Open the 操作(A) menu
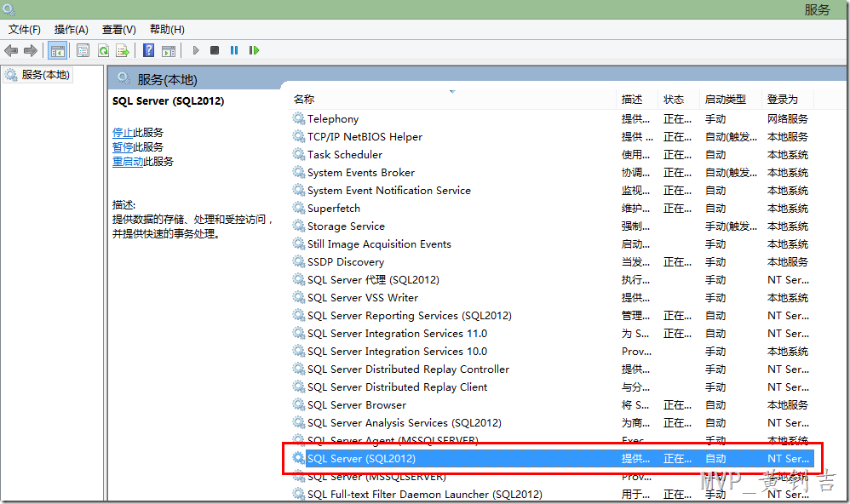The width and height of the screenshot is (850, 504). click(x=71, y=29)
